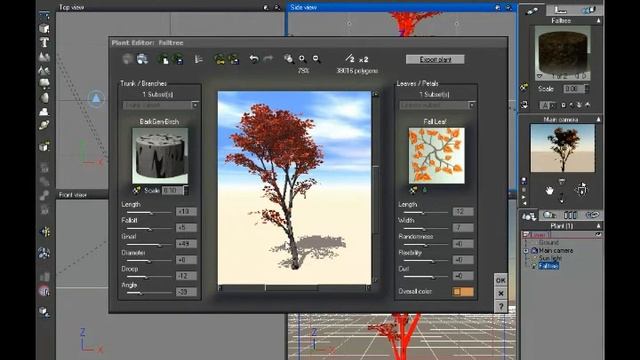Click the Main camera preview thumbnail
Image resolution: width=640 pixels, height=360 pixels.
562,148
